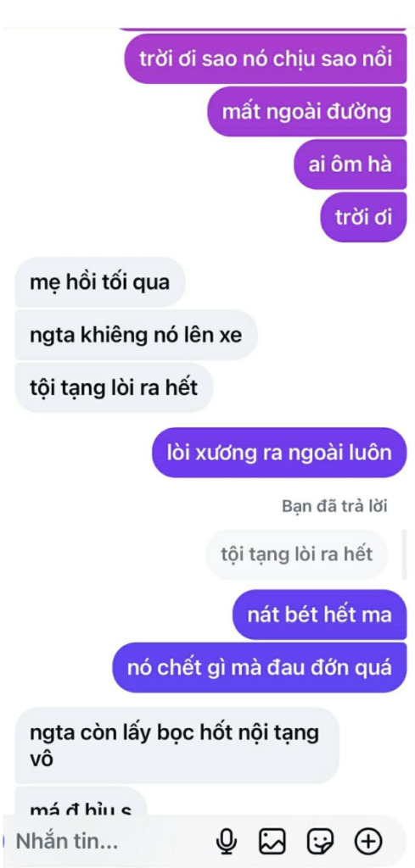
Task: Select the 'mẹ hồi tối qua' message
Action: click(100, 282)
